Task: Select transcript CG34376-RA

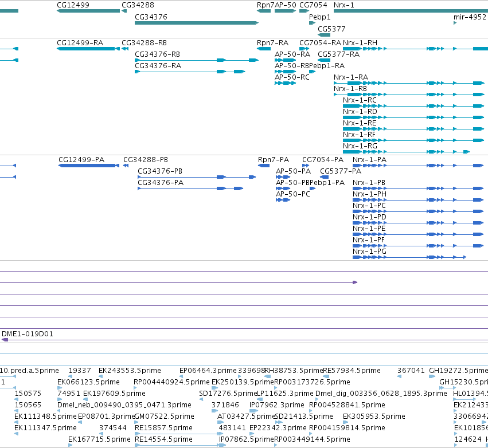Action: pos(158,66)
